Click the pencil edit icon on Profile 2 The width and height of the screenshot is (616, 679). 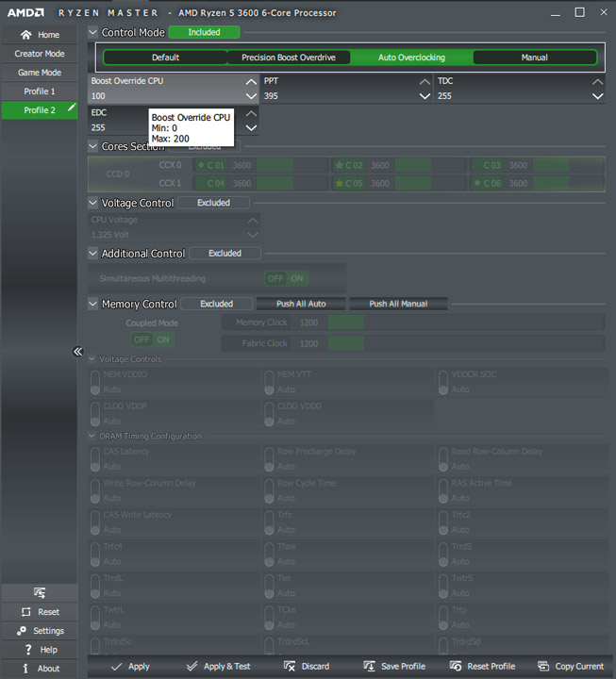click(x=72, y=107)
